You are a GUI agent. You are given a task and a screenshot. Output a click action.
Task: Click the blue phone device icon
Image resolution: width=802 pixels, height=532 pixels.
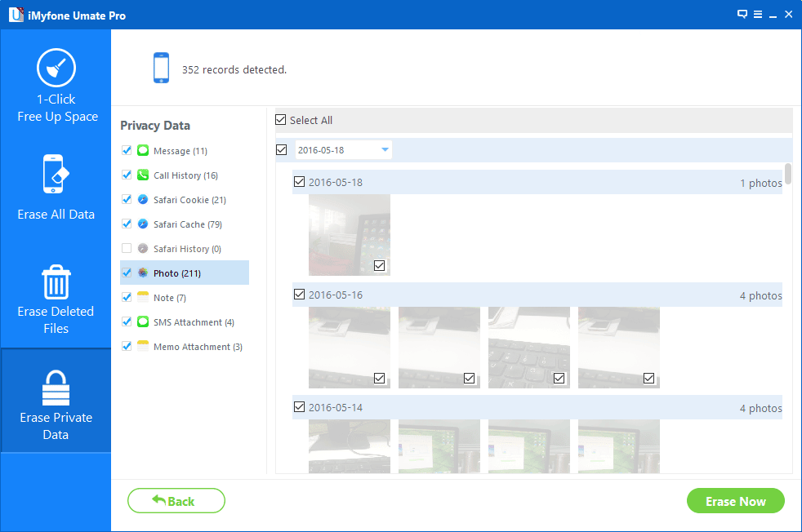point(161,68)
